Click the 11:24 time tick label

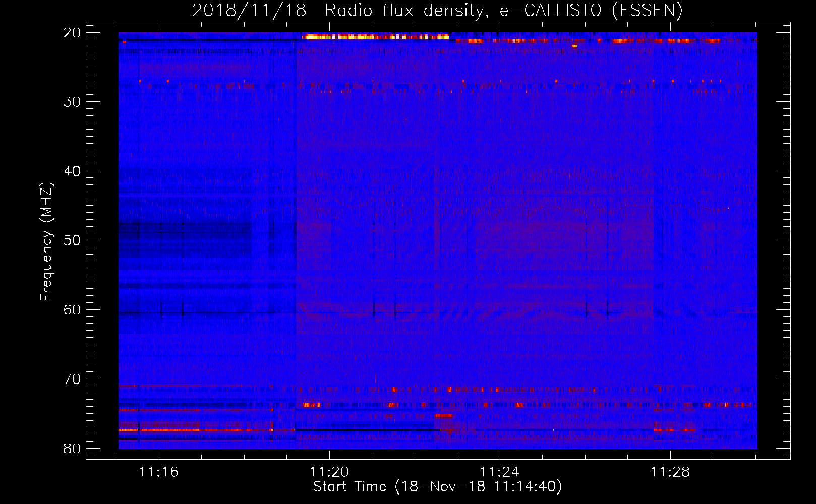500,472
